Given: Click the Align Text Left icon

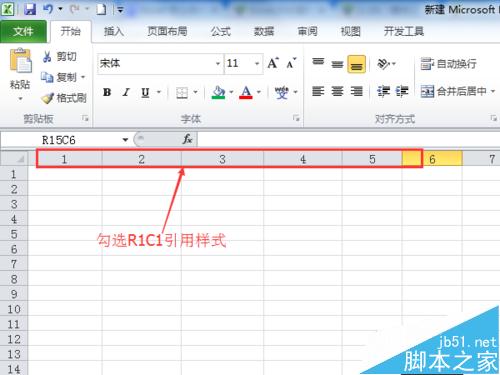Looking at the screenshot, I should point(318,91).
